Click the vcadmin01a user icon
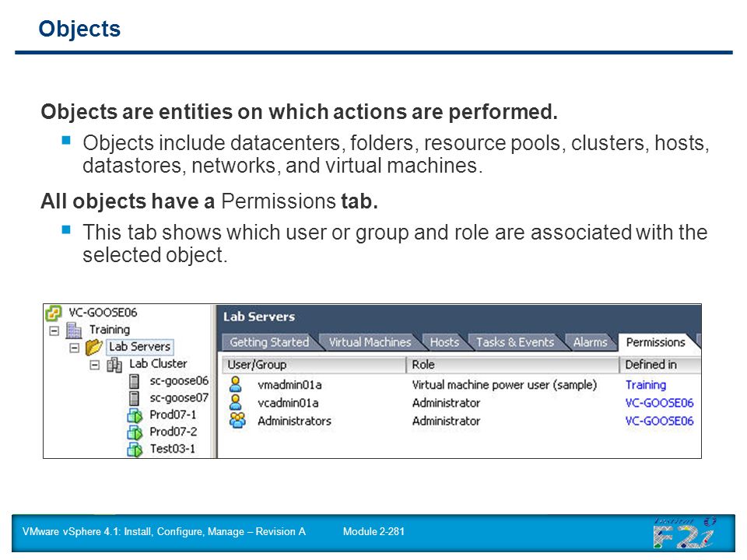Screen dimensions: 747x560 [x=235, y=402]
